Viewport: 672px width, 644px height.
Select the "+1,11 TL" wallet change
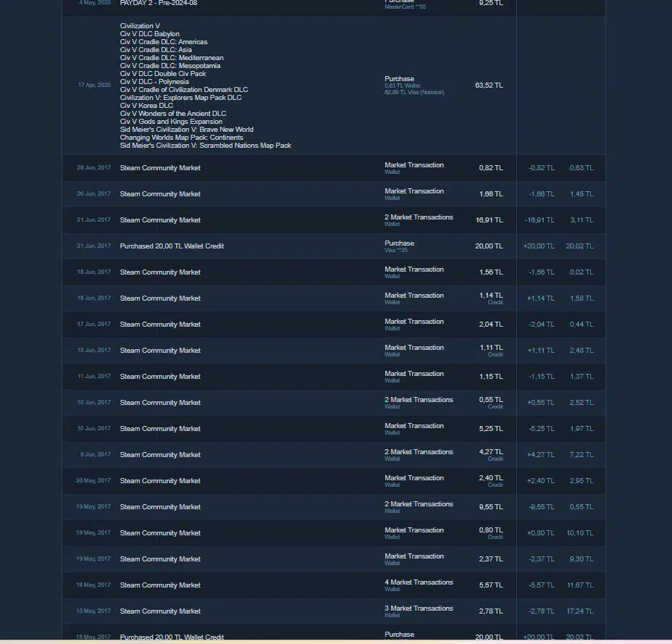tap(541, 351)
